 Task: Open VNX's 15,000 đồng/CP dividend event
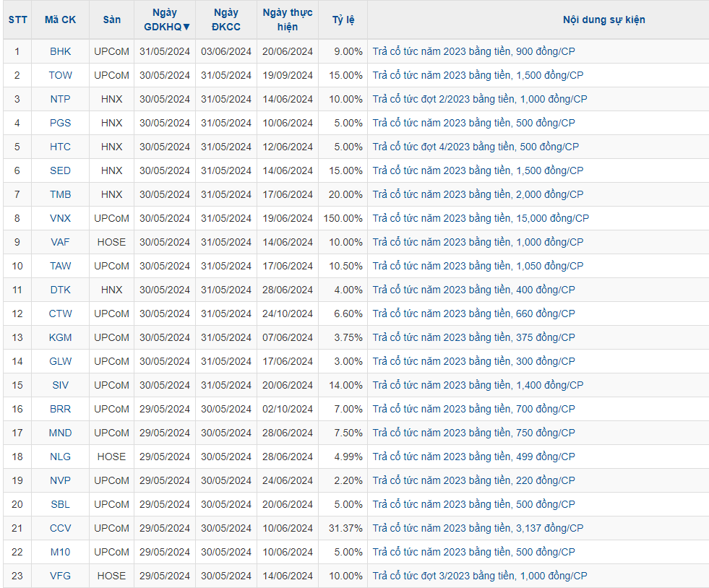(x=481, y=218)
